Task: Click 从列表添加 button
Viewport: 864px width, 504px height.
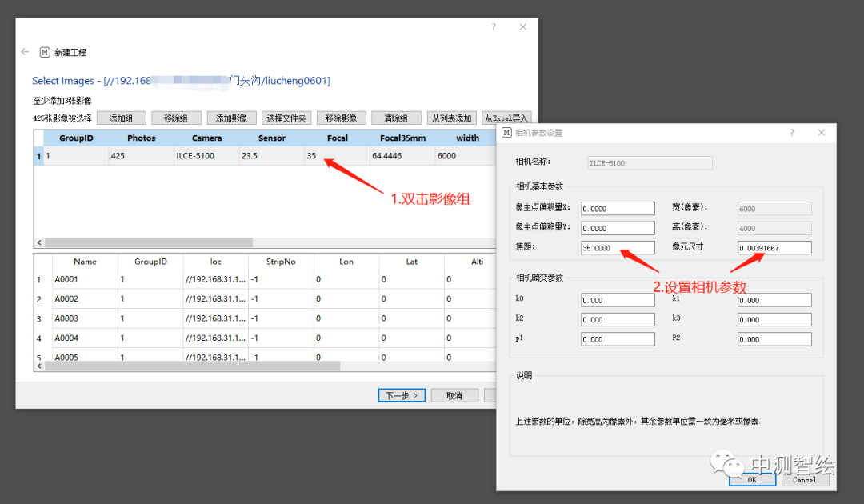Action: click(452, 118)
